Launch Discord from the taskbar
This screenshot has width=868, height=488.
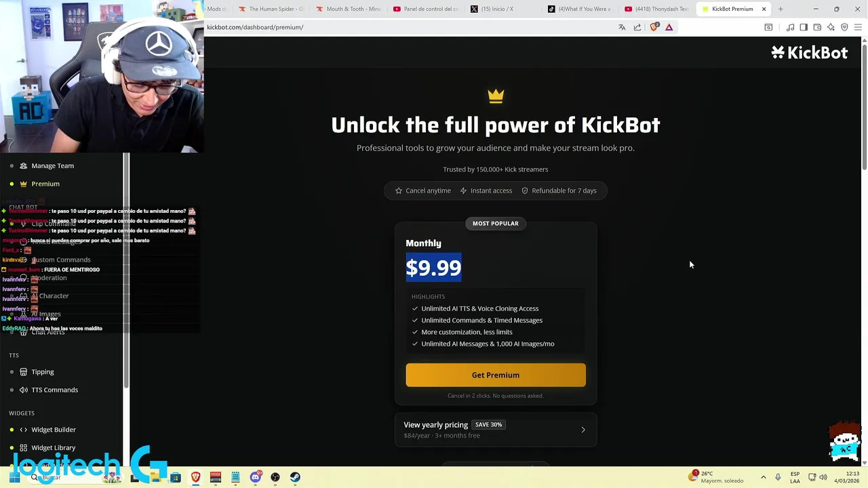(256, 477)
